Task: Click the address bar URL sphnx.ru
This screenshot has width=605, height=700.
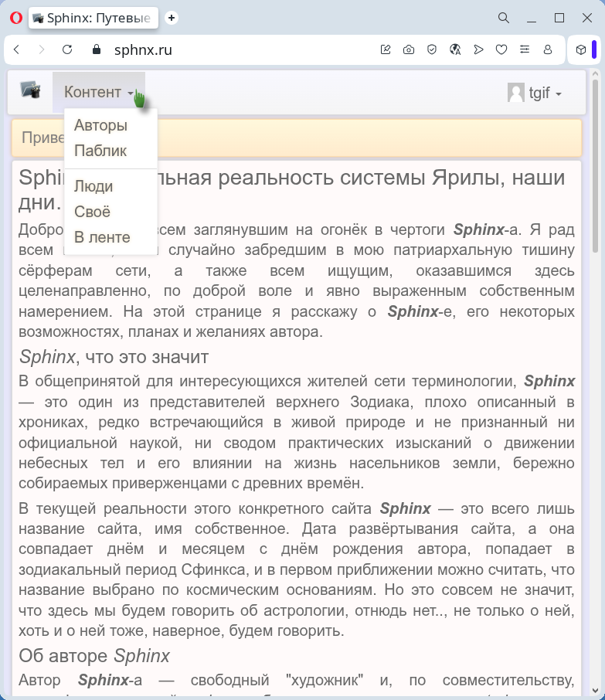Action: click(143, 50)
